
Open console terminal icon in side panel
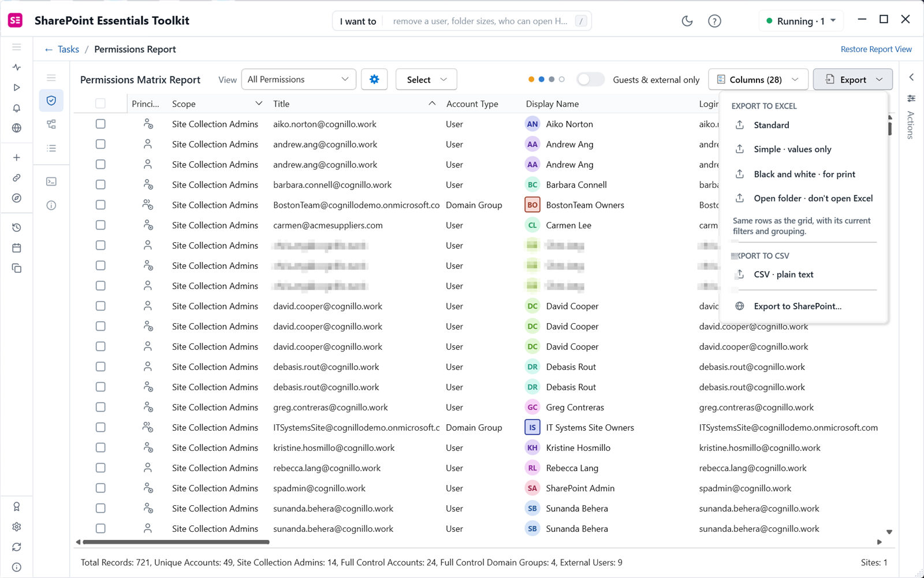pyautogui.click(x=51, y=181)
